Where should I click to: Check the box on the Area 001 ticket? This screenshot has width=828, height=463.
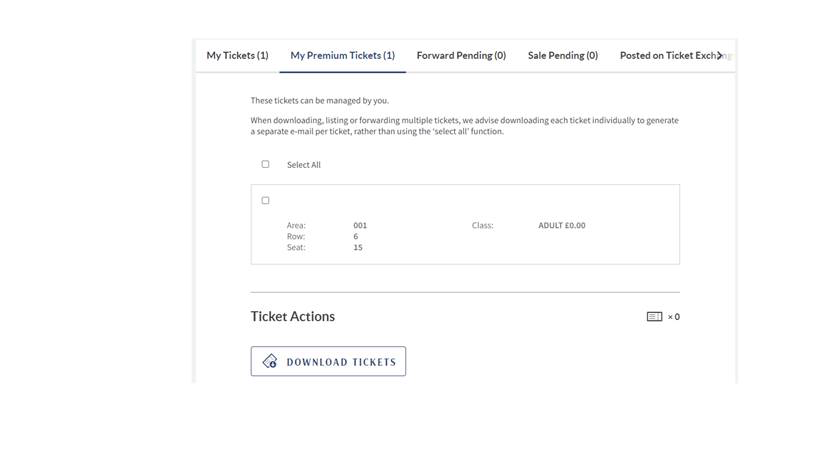(265, 200)
